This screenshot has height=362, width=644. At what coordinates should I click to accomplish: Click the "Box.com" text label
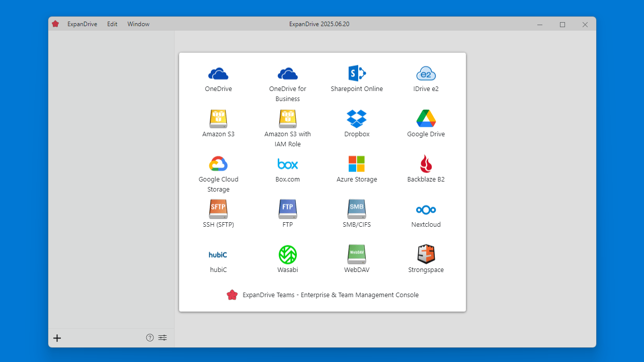[x=288, y=179]
